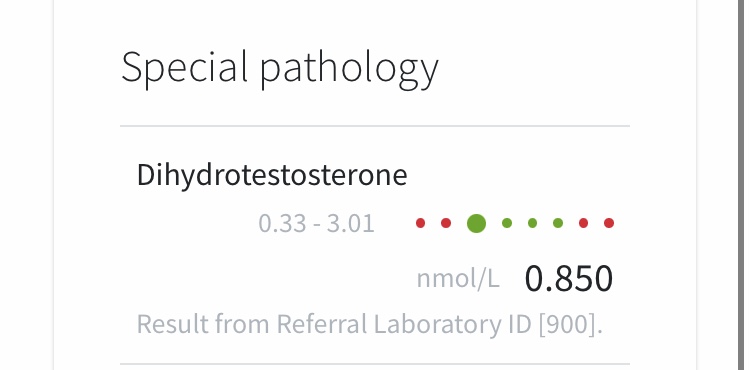Image resolution: width=750 pixels, height=370 pixels.
Task: Click the middle small green dot
Action: [532, 223]
